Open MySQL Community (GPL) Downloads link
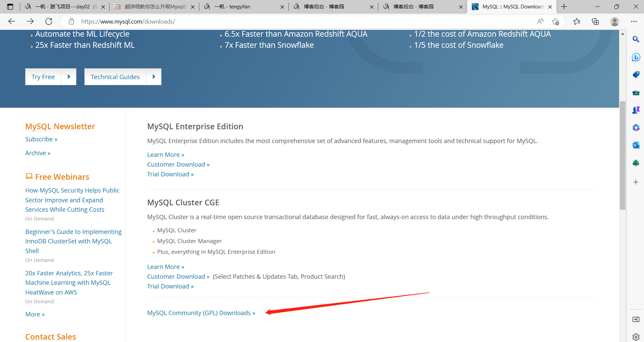 point(201,313)
